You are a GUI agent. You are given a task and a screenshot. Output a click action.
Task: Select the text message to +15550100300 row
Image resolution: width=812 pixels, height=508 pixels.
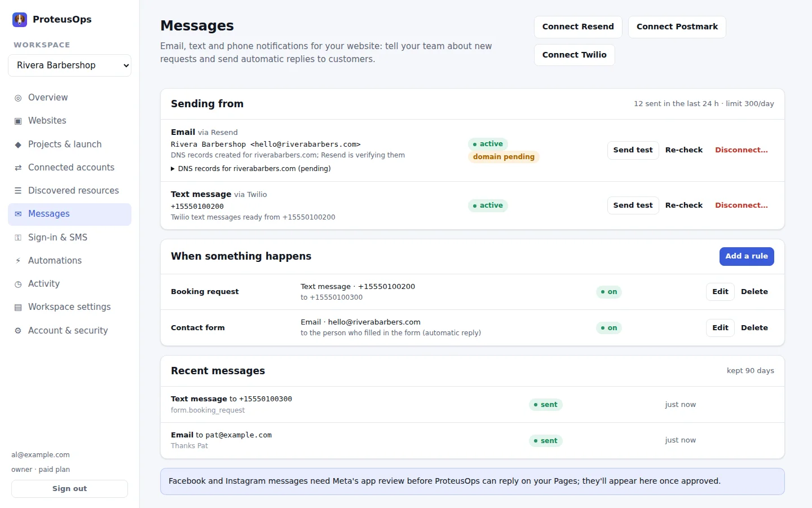(x=473, y=405)
